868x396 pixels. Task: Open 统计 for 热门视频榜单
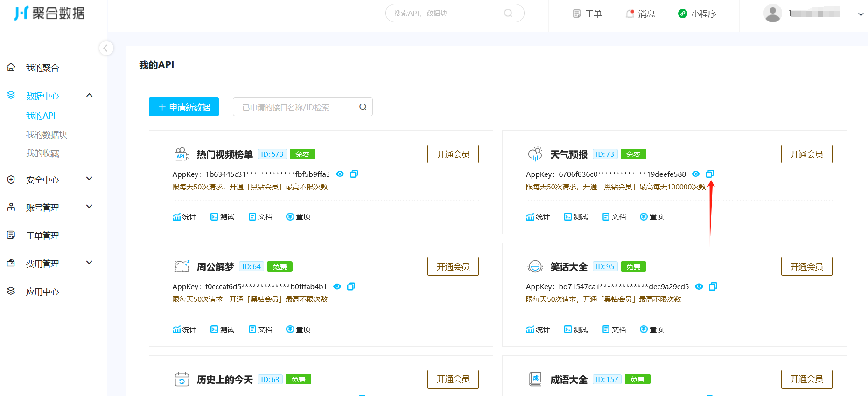point(184,216)
